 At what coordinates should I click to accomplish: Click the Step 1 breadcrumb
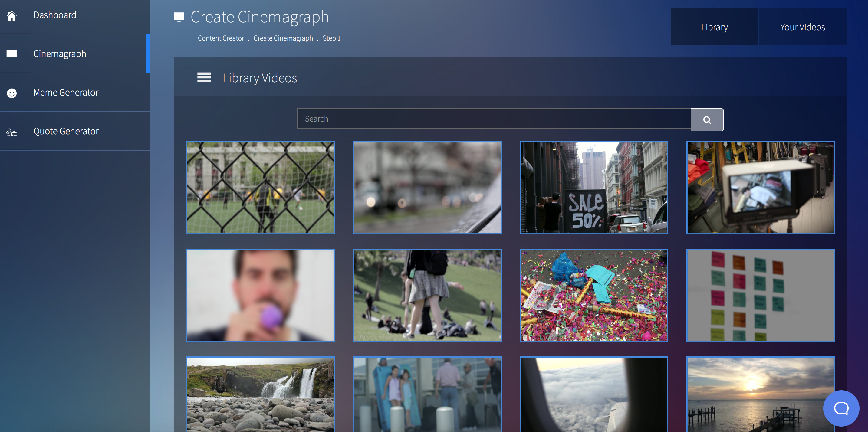pos(332,38)
